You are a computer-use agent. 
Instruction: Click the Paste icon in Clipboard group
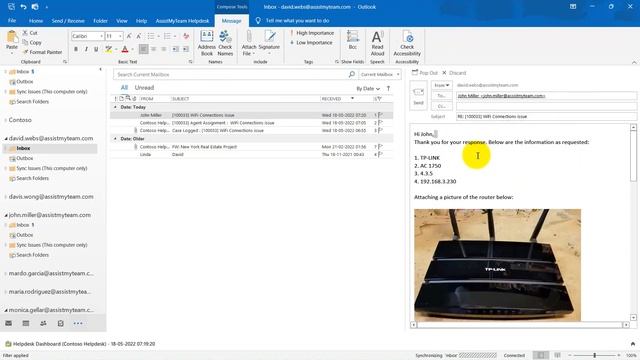[x=12, y=37]
